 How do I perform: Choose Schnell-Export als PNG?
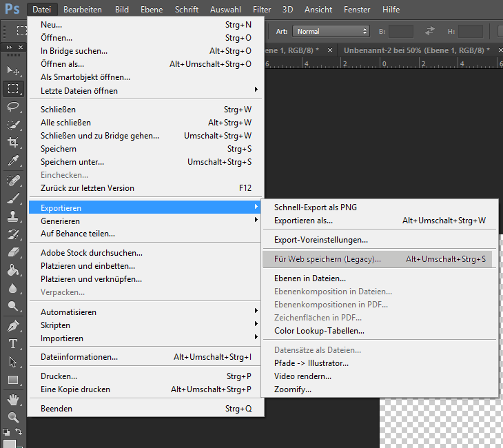click(316, 207)
